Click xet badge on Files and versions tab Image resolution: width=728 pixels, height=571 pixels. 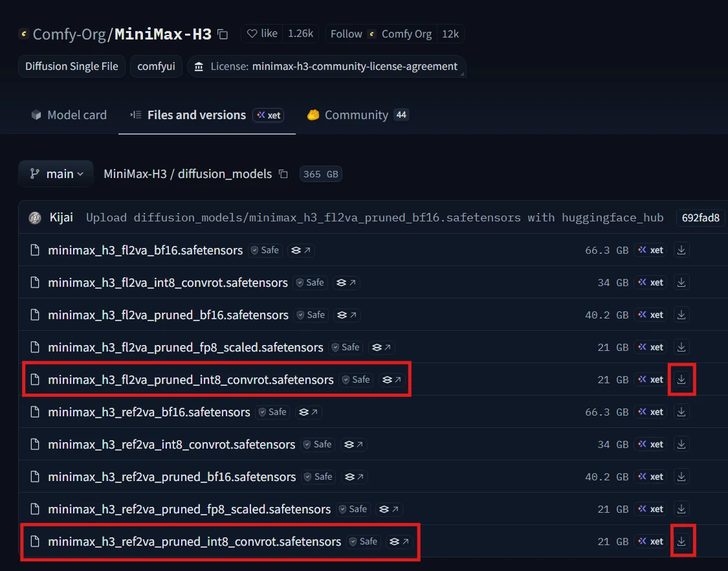[x=269, y=115]
